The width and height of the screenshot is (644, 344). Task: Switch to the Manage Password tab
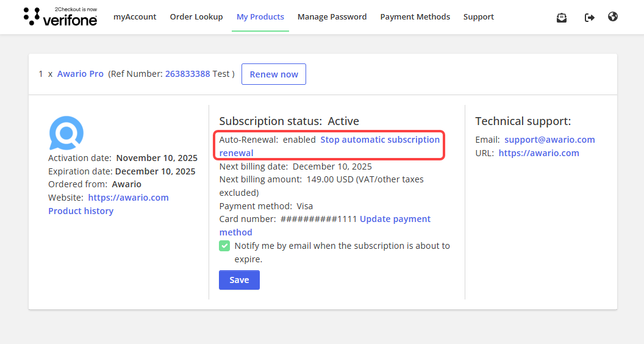click(332, 17)
